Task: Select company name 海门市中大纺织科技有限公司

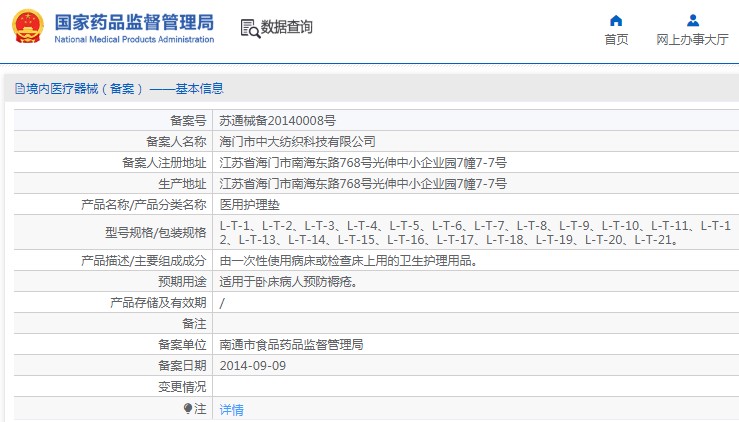Action: pyautogui.click(x=297, y=141)
